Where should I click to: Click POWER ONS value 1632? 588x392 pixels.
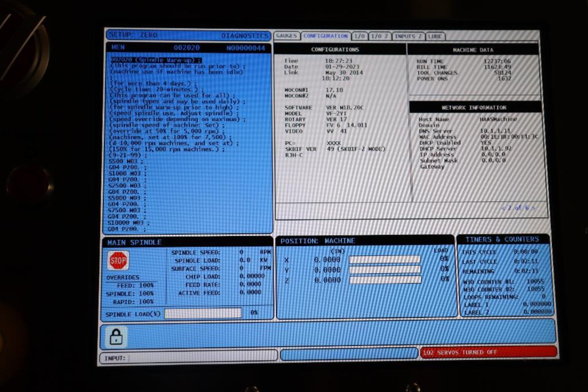(504, 79)
